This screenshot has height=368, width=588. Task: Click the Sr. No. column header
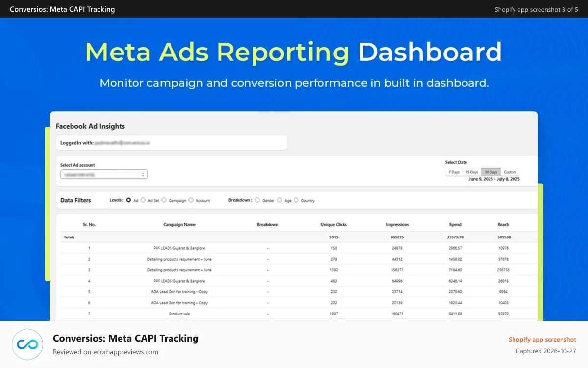click(x=89, y=225)
